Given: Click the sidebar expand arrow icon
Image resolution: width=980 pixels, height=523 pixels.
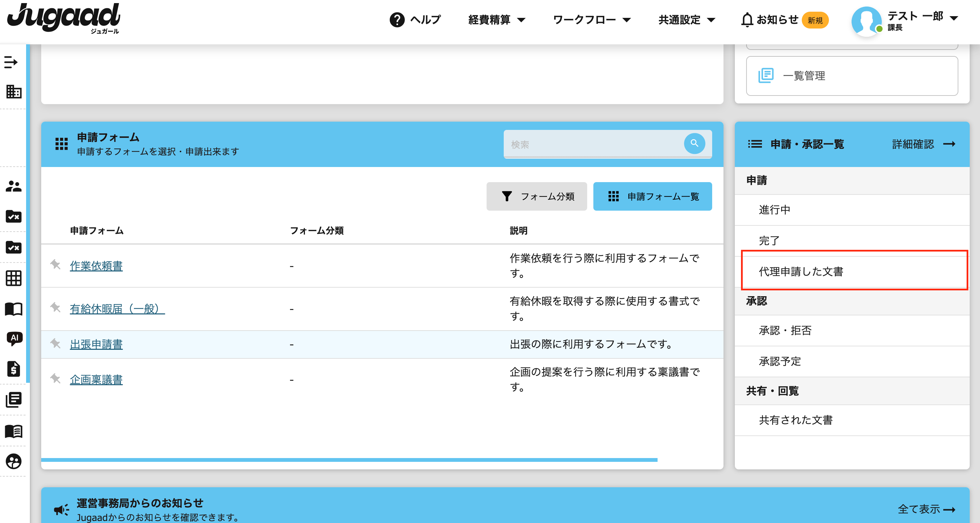Looking at the screenshot, I should 11,62.
